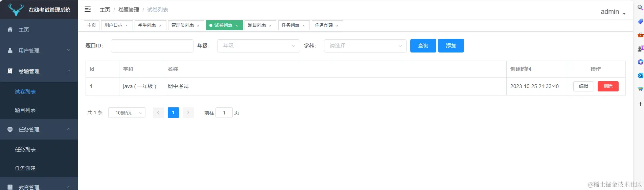
Task: Click the plus icon in Edge sidebar
Action: [640, 104]
